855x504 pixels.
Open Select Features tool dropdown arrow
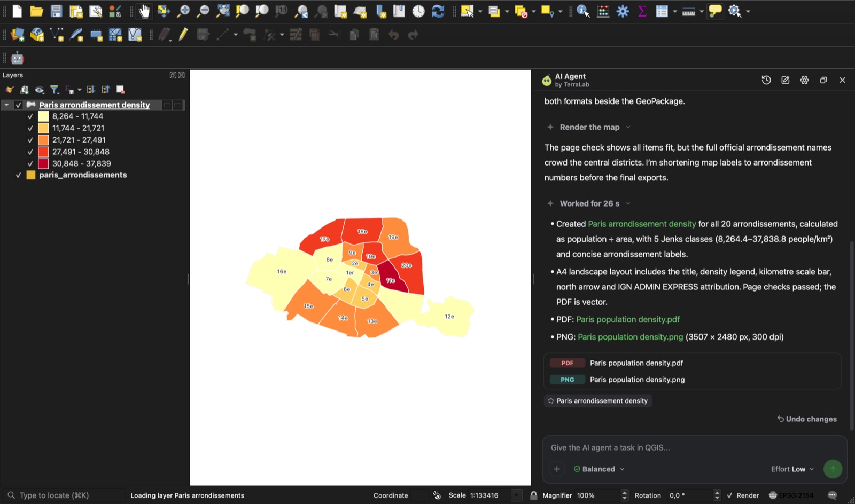pyautogui.click(x=480, y=11)
